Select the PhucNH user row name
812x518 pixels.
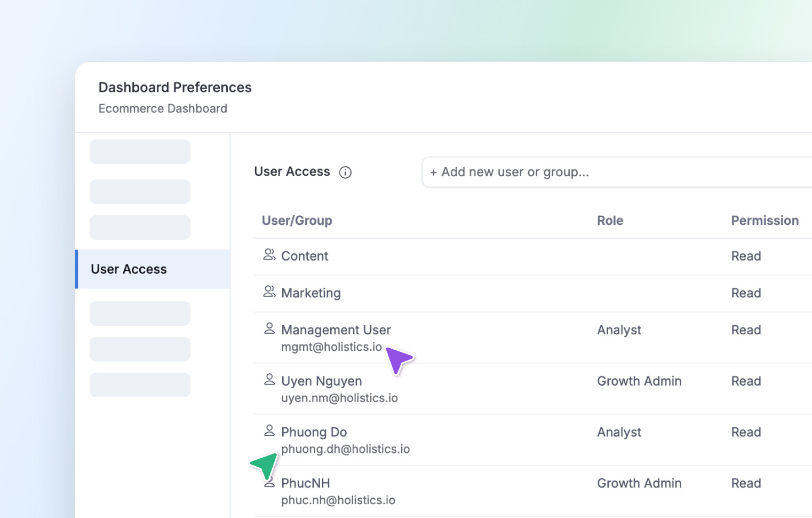click(x=305, y=483)
